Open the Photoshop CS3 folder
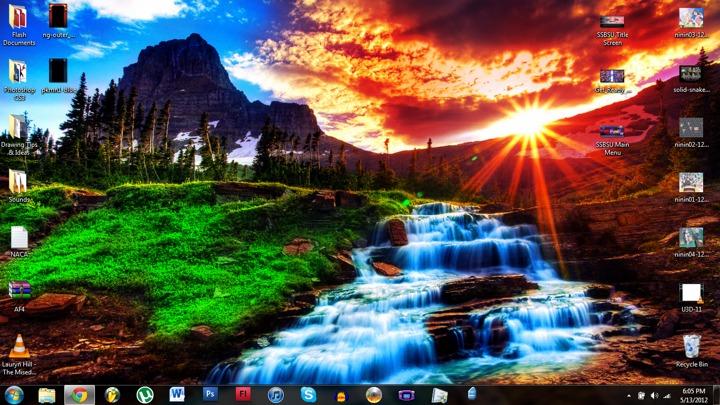Image resolution: width=720 pixels, height=405 pixels. pos(19,80)
